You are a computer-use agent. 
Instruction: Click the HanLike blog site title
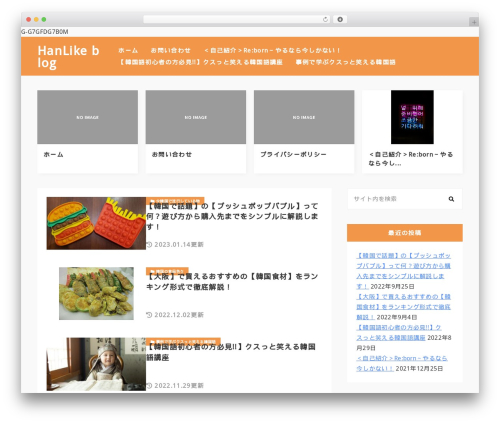pos(68,57)
